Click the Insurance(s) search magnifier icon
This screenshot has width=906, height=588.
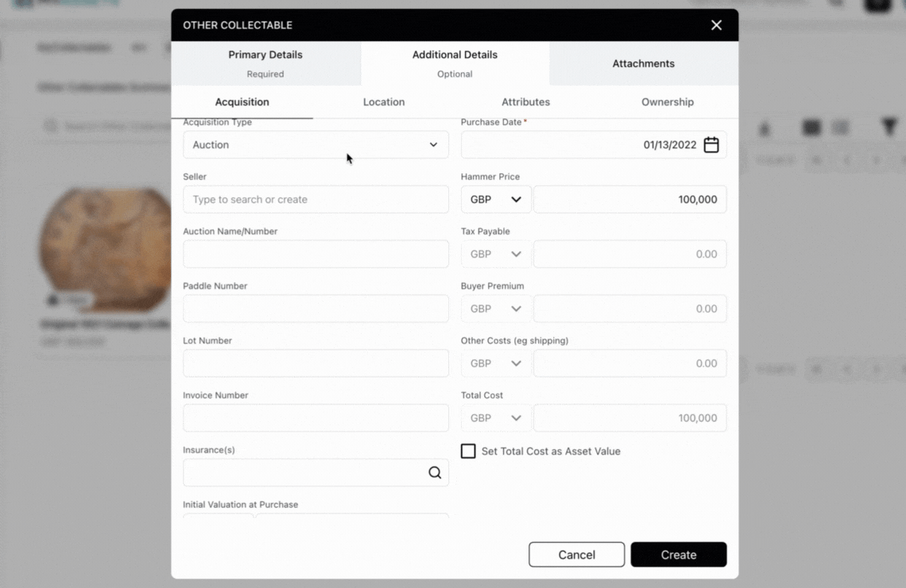[435, 473]
